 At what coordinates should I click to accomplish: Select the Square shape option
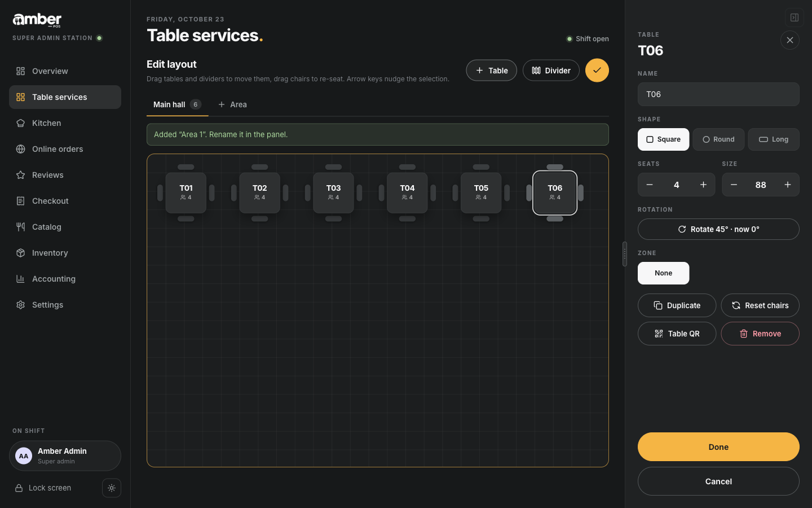pos(664,139)
